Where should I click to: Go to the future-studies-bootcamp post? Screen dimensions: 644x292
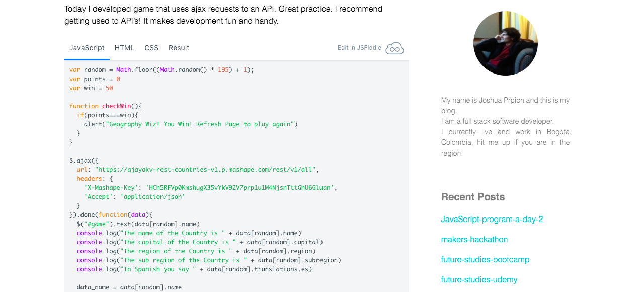pos(485,260)
